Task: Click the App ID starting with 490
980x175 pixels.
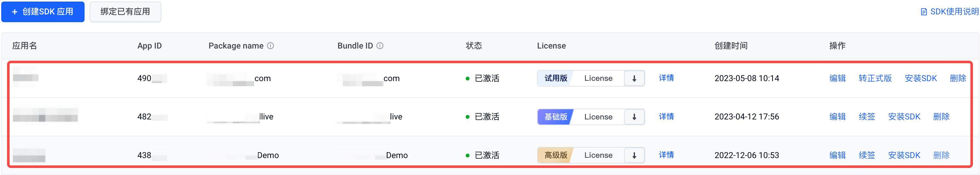Action: pos(152,79)
